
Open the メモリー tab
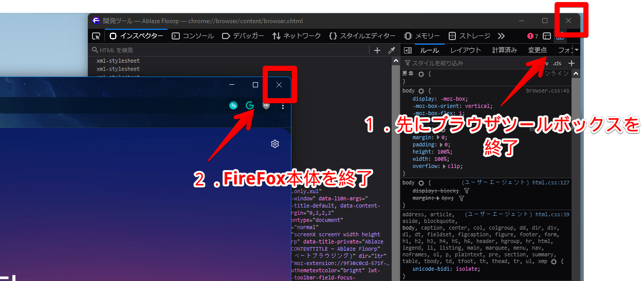point(422,36)
